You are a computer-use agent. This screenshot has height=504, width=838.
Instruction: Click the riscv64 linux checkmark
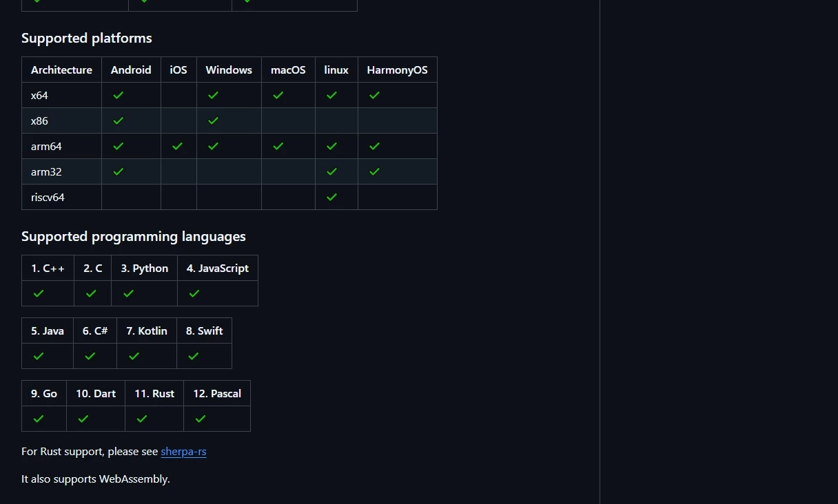(x=331, y=198)
